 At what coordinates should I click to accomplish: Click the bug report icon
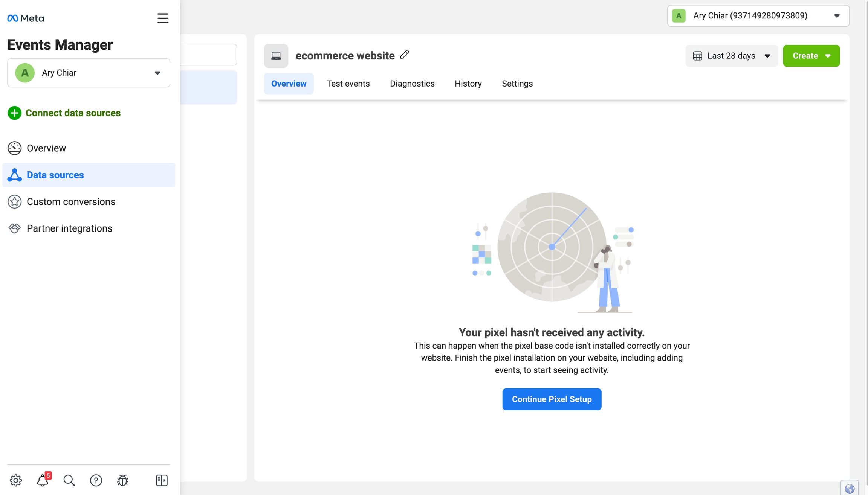click(x=123, y=480)
